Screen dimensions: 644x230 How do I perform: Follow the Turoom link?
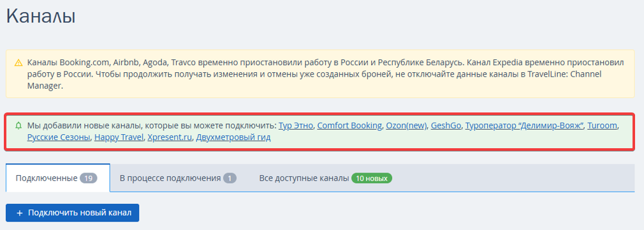click(602, 125)
